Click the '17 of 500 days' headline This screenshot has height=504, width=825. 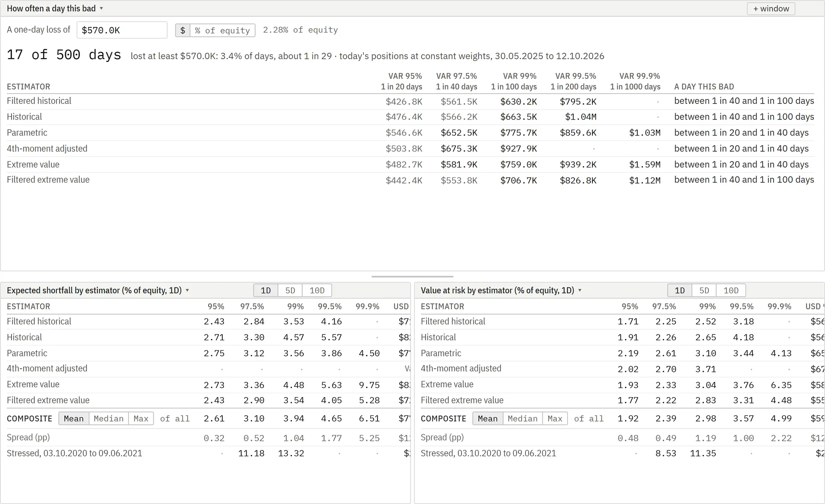pyautogui.click(x=64, y=55)
